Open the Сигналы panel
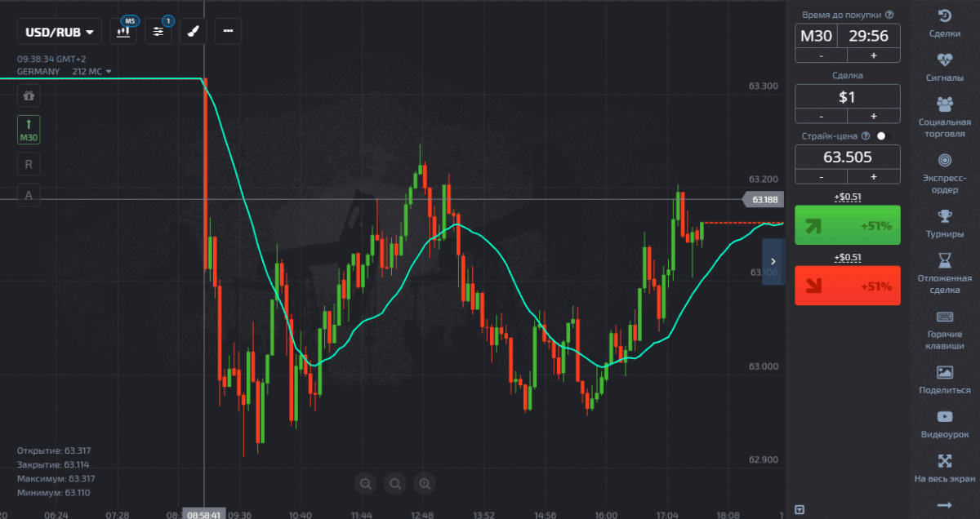The image size is (980, 519). click(945, 68)
